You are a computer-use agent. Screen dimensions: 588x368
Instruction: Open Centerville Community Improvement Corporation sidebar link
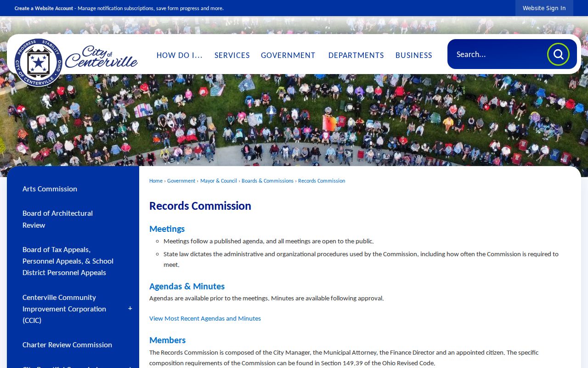(x=64, y=309)
